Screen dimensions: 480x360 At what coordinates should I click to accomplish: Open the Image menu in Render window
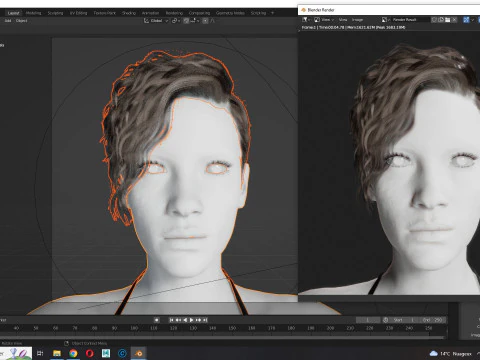(x=357, y=20)
